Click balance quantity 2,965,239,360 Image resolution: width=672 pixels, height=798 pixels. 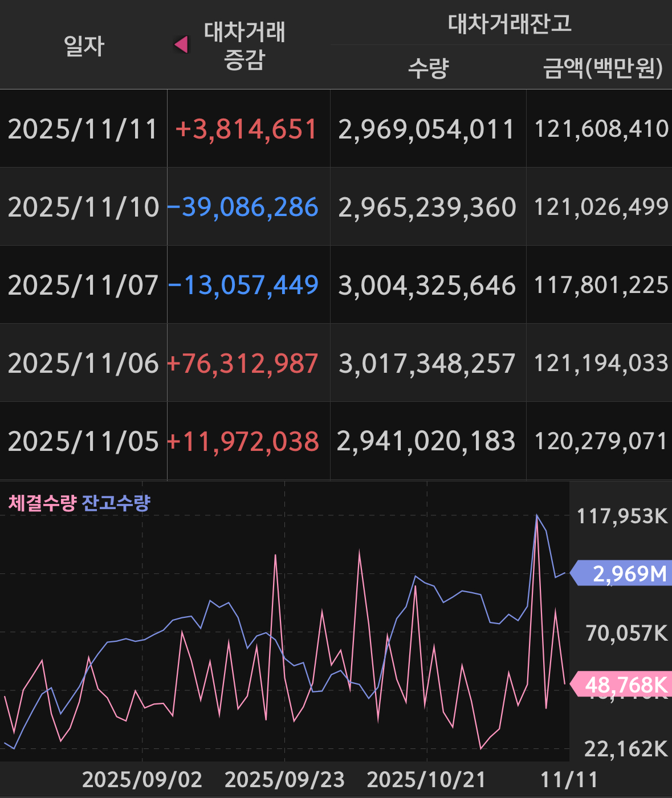pos(427,207)
